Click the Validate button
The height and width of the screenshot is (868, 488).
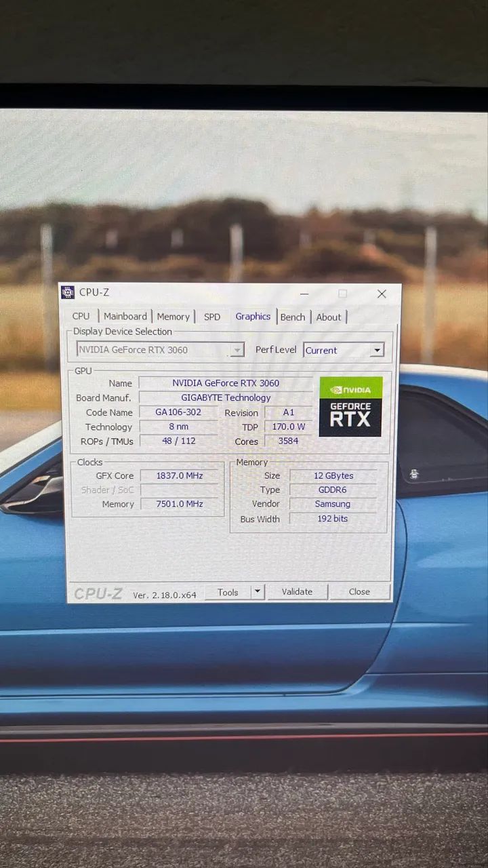point(297,591)
